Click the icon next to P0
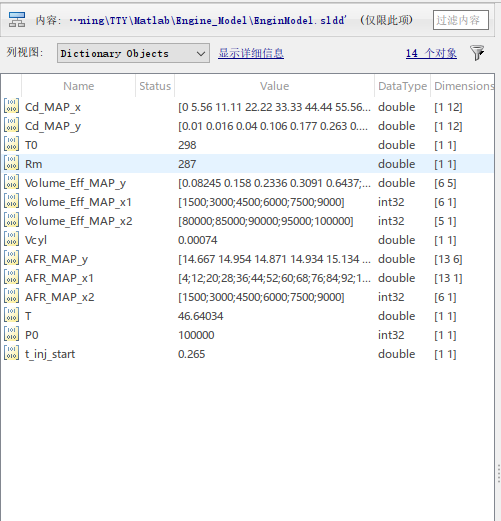Screen dimensions: 501x521 tap(11, 335)
